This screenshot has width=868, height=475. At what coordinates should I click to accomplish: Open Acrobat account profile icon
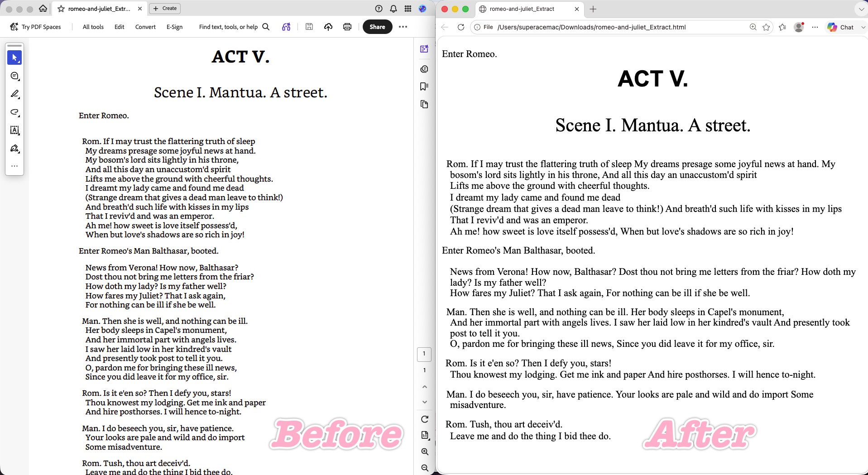point(422,9)
